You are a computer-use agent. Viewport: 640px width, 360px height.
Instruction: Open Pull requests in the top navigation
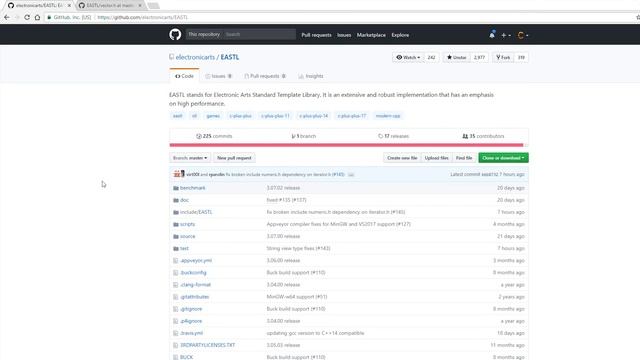point(316,35)
